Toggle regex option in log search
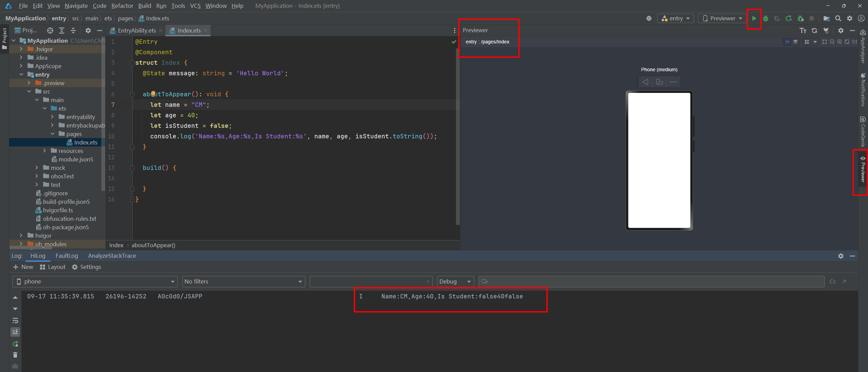Image resolution: width=868 pixels, height=372 pixels. [x=844, y=281]
